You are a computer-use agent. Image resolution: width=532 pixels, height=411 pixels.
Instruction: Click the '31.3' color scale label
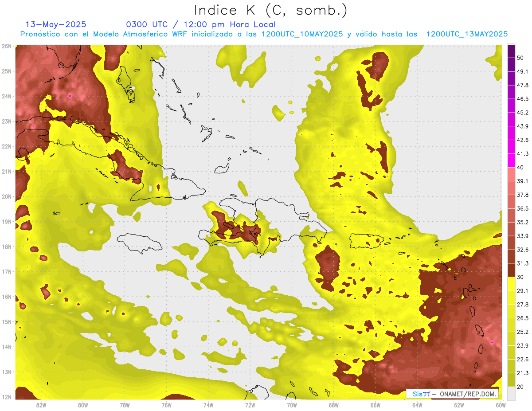coord(523,263)
